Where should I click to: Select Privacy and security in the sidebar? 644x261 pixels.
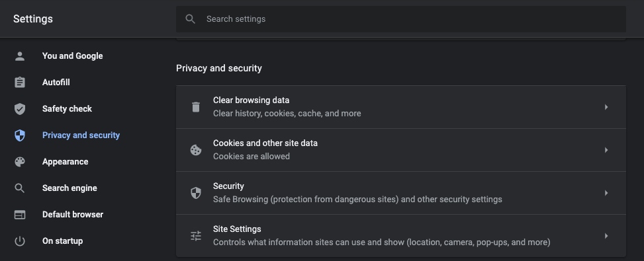[x=81, y=135]
